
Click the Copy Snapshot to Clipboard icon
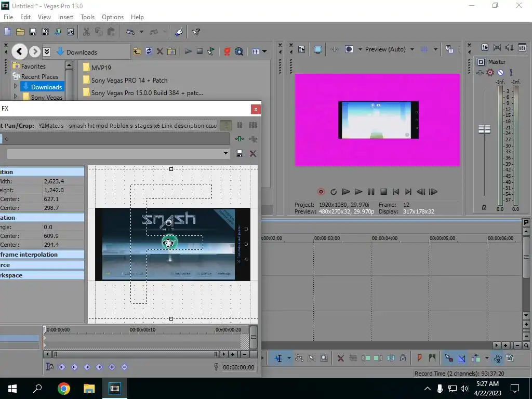[449, 49]
